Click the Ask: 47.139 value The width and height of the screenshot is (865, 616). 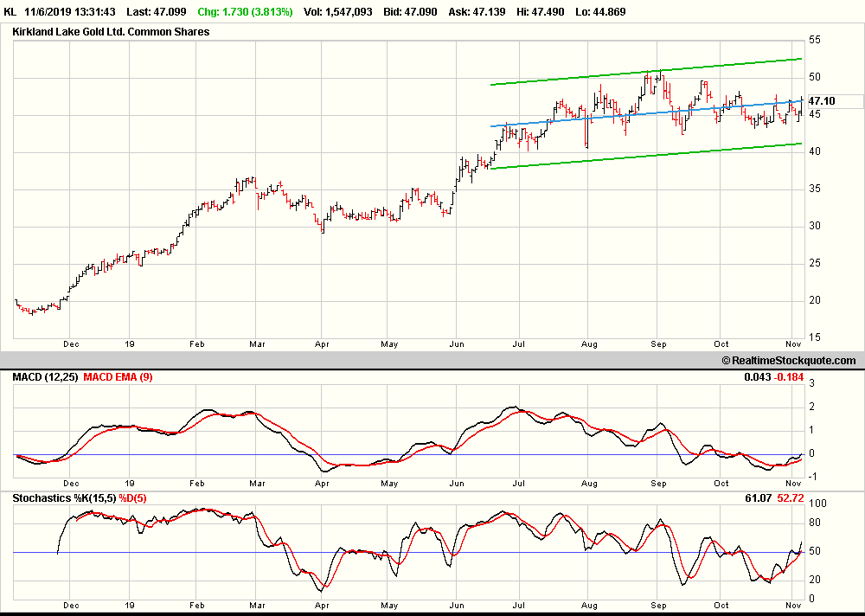pos(477,11)
